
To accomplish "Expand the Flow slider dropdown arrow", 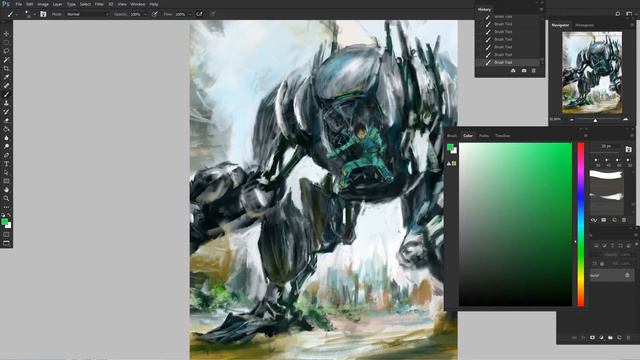I will click(x=190, y=14).
